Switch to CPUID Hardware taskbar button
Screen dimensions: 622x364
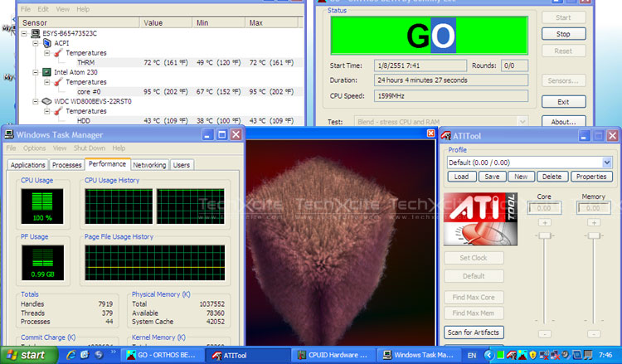click(x=333, y=355)
